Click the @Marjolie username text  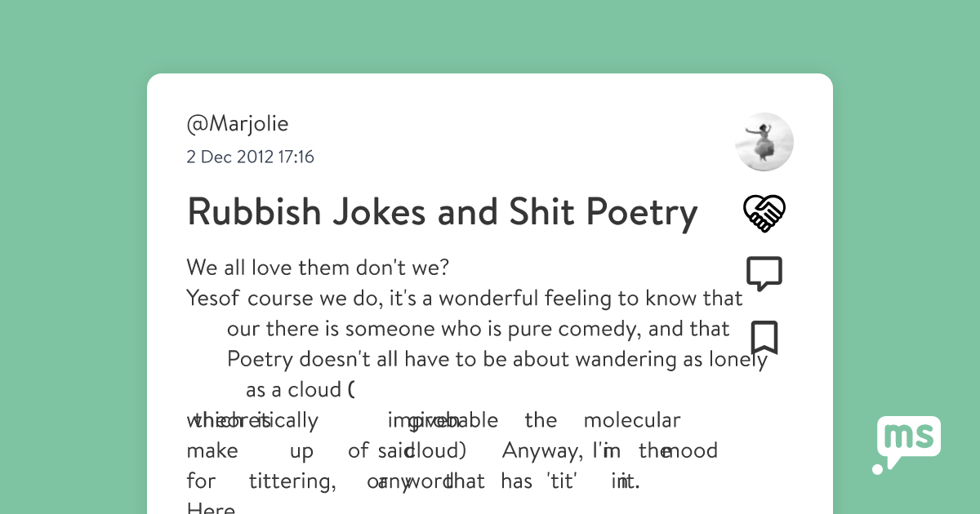[237, 123]
